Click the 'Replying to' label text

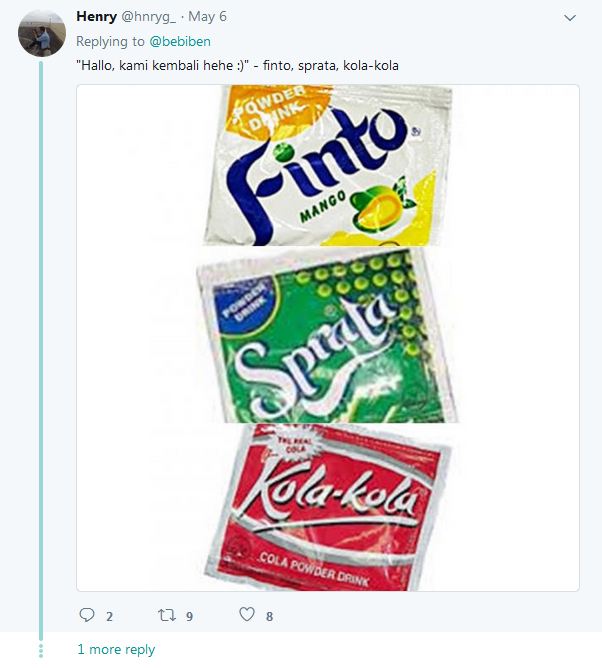(x=110, y=42)
